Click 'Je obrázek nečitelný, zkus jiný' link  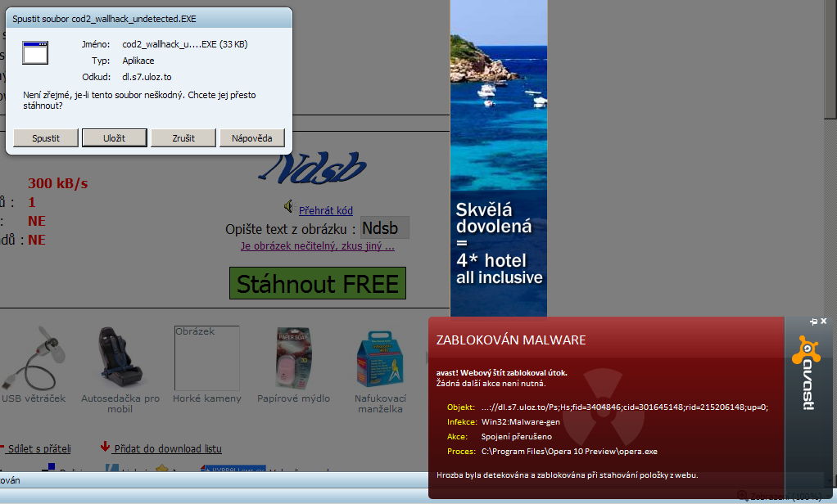(318, 246)
